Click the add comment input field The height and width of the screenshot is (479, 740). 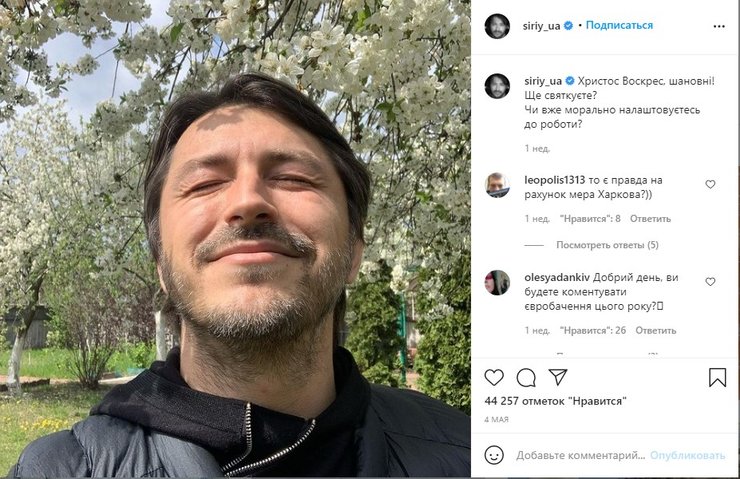(580, 455)
